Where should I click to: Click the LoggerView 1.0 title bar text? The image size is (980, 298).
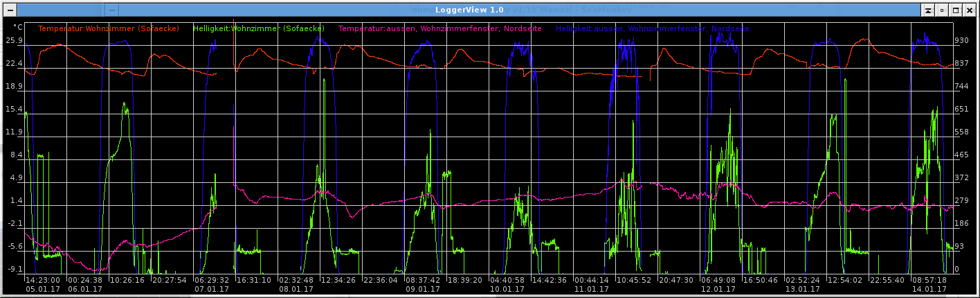click(469, 10)
